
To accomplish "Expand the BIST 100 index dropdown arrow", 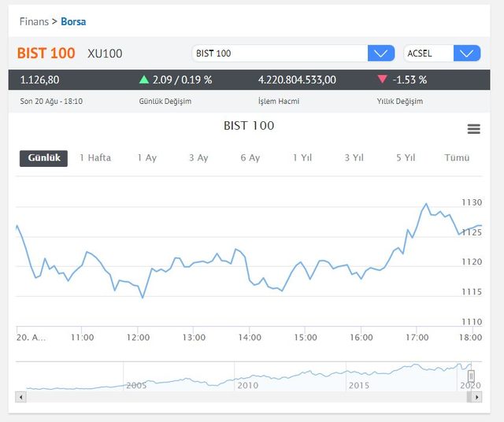I will 381,53.
